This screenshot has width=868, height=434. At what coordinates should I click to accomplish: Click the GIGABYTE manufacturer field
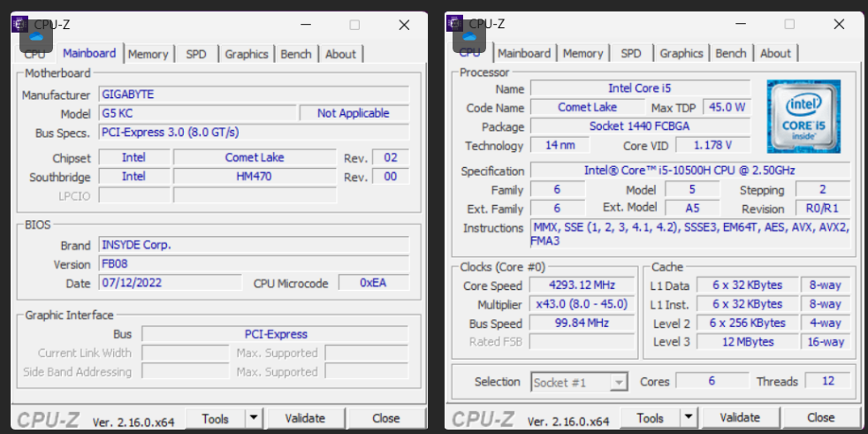click(254, 95)
